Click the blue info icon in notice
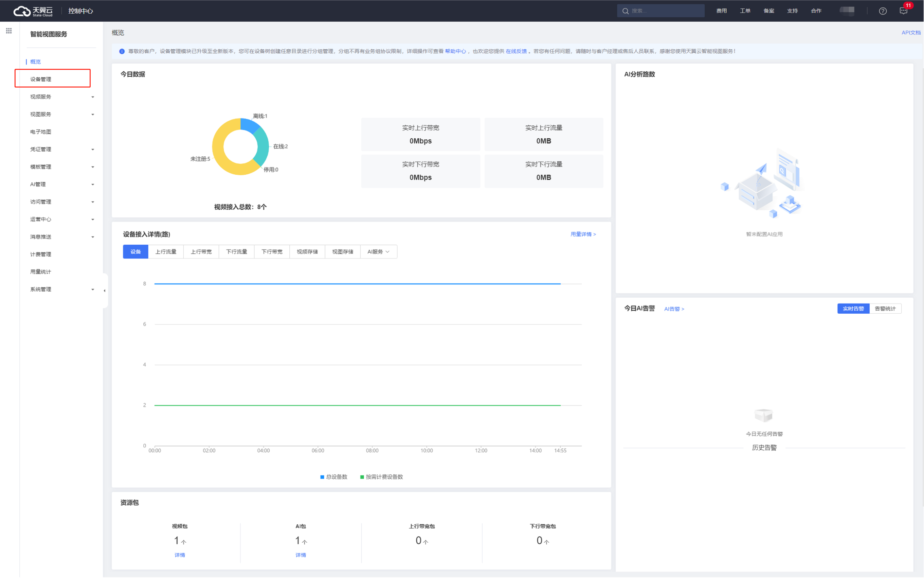 point(122,51)
